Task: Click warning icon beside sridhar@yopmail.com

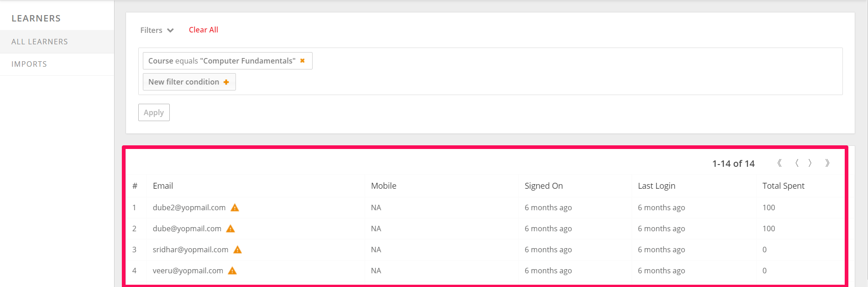Action: click(237, 250)
